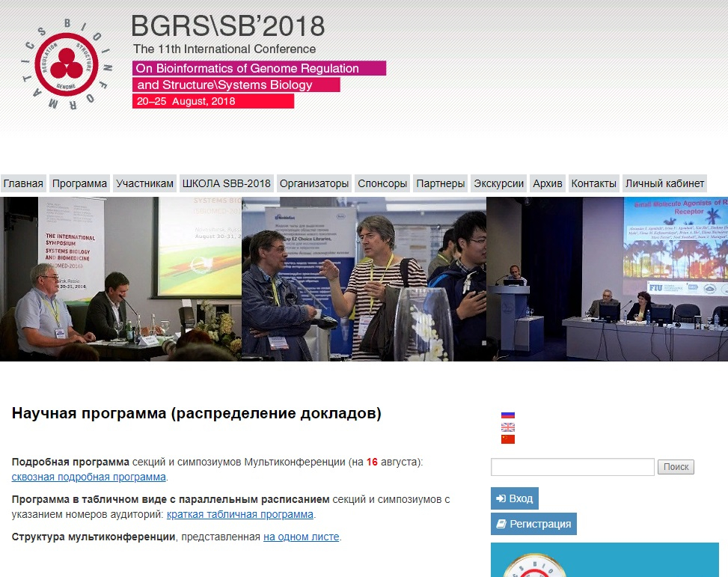Navigate to the Организаторы page

pyautogui.click(x=314, y=183)
